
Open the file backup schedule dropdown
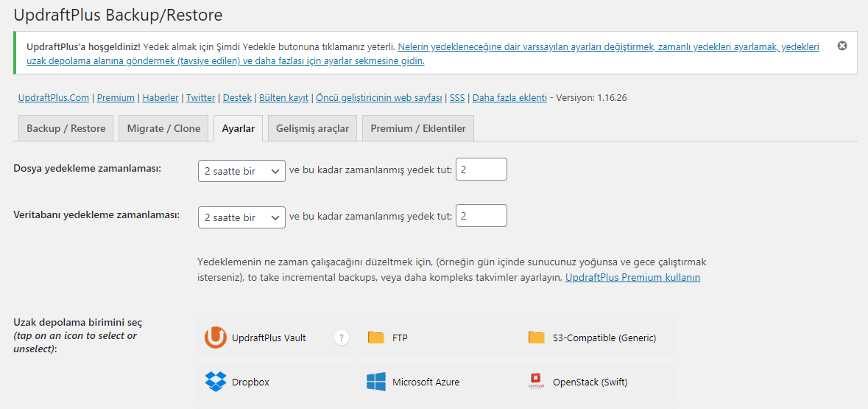[242, 171]
